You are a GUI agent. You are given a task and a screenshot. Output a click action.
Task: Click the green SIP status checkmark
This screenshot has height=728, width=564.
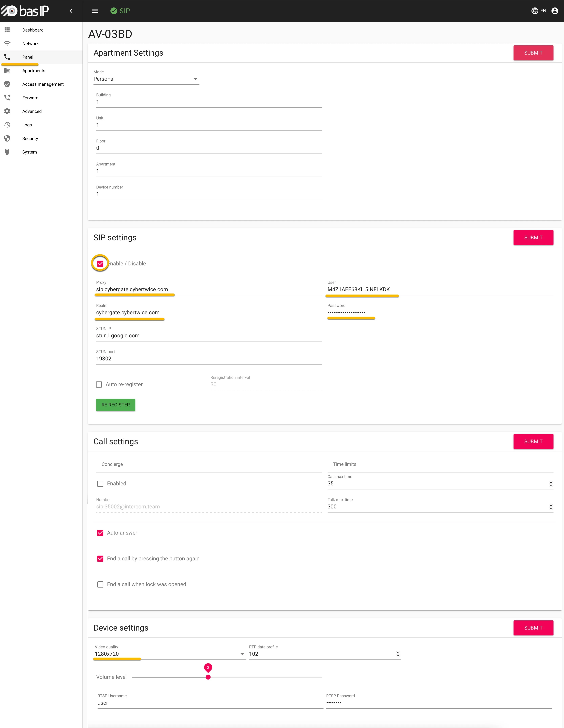(x=114, y=11)
